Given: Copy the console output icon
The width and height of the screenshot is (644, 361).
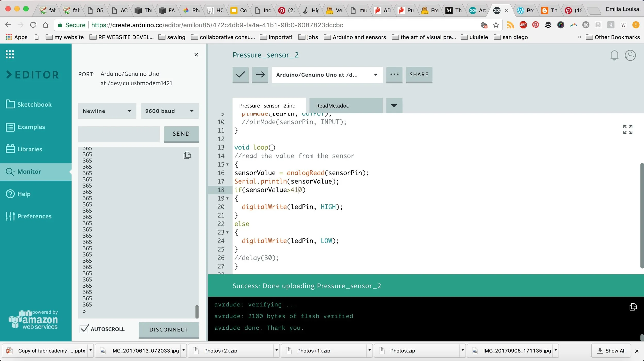Looking at the screenshot, I should (633, 307).
